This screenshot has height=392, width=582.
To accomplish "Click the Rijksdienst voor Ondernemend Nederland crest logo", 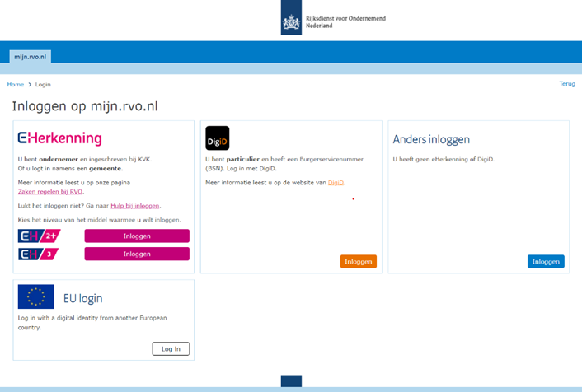I will click(x=291, y=18).
